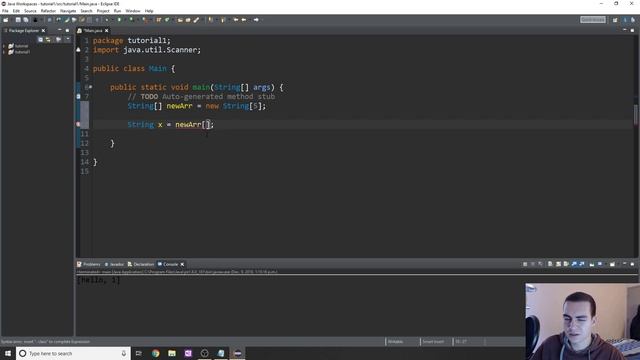Image resolution: width=640 pixels, height=360 pixels.
Task: Open the File menu
Action: (x=5, y=11)
